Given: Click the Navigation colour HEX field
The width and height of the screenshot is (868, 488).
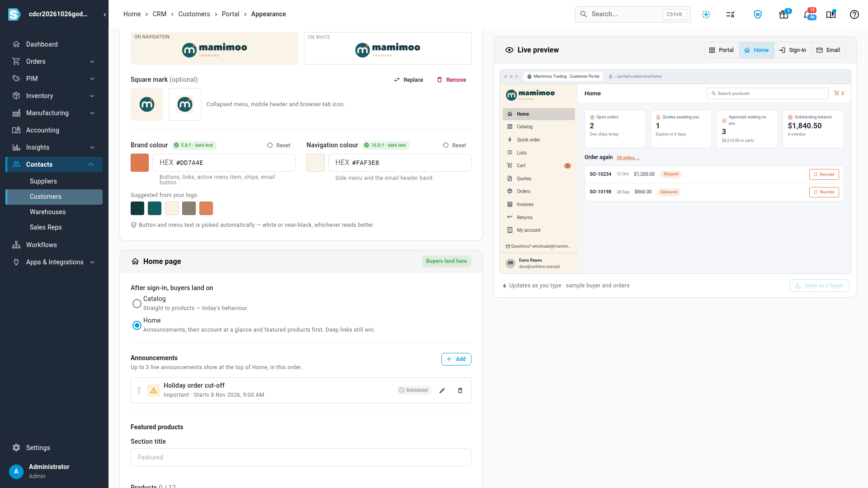Looking at the screenshot, I should pos(400,163).
